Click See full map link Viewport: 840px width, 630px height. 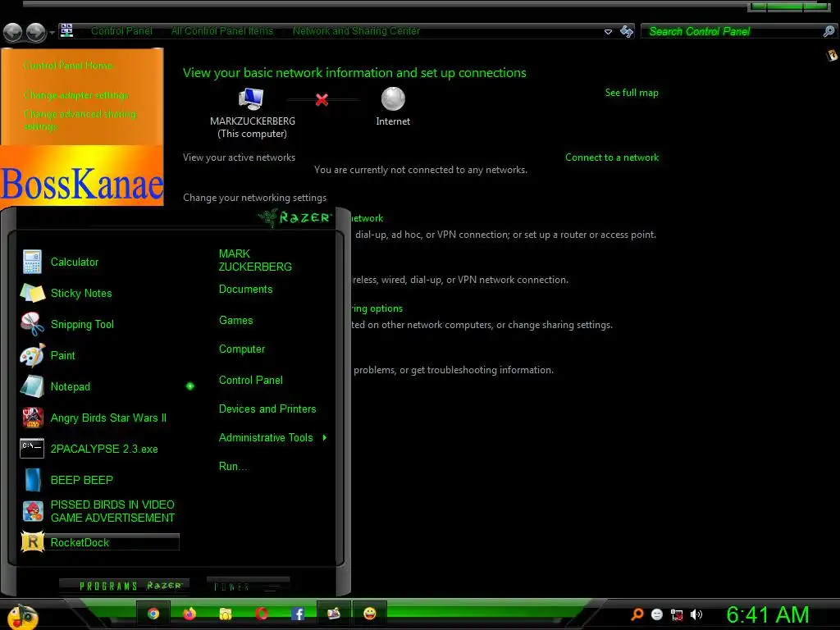click(x=632, y=93)
